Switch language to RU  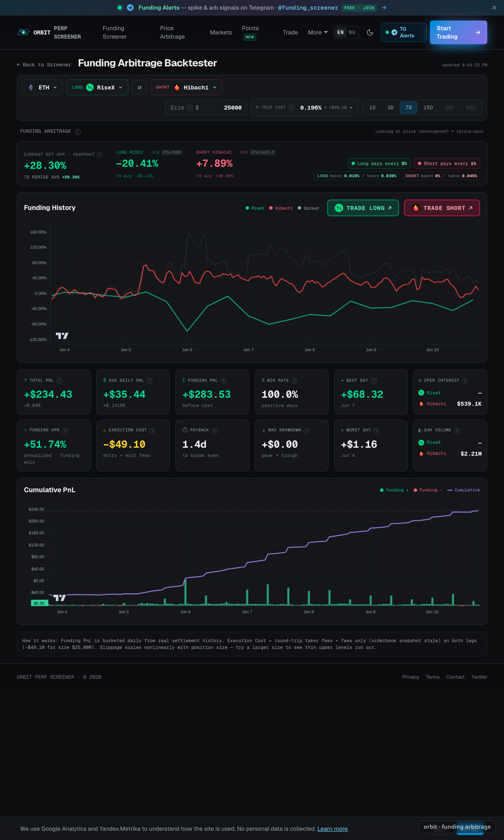coord(352,32)
